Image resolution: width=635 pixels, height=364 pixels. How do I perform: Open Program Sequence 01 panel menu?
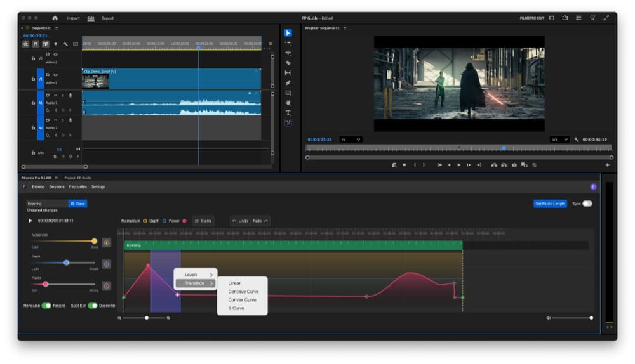[x=345, y=29]
